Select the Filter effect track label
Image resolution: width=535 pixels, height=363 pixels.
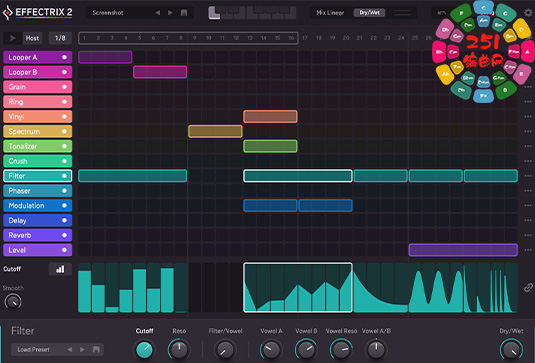(38, 176)
